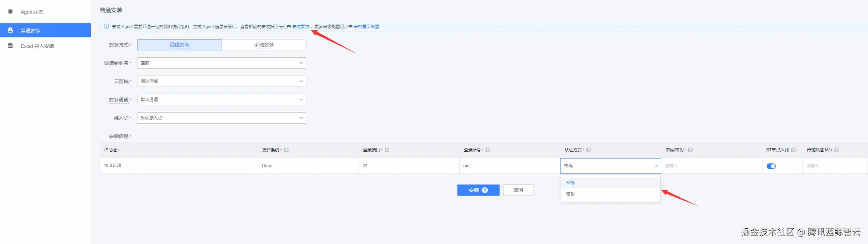Click the 传输限速 input field
This screenshot has width=868, height=244.
point(834,166)
